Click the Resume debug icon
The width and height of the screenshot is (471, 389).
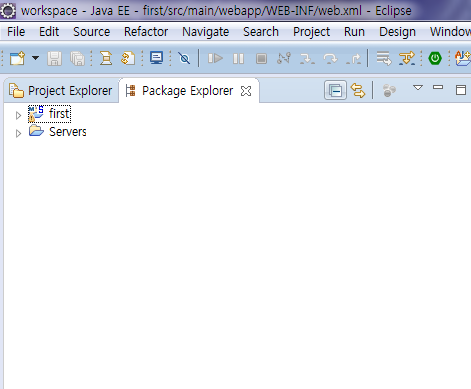click(215, 59)
